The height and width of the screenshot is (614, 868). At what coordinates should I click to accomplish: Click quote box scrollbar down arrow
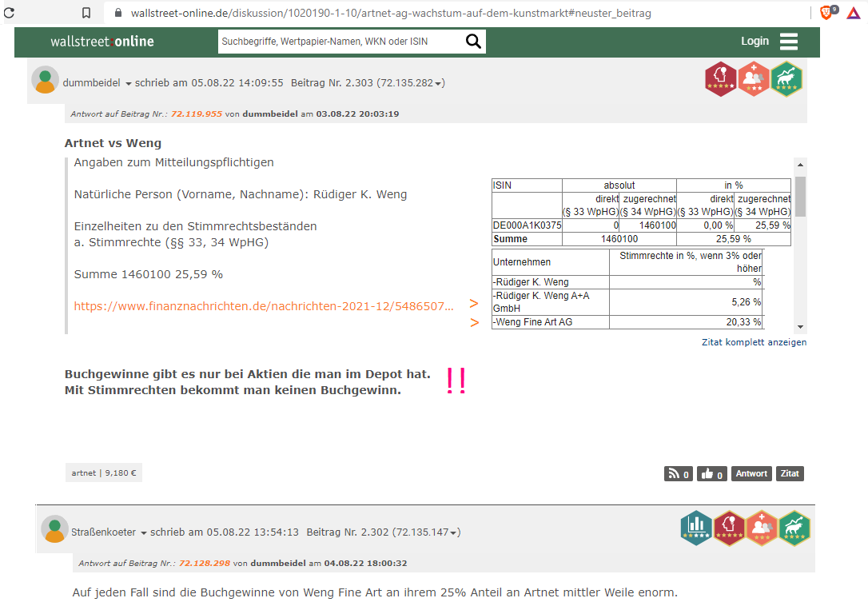(801, 327)
